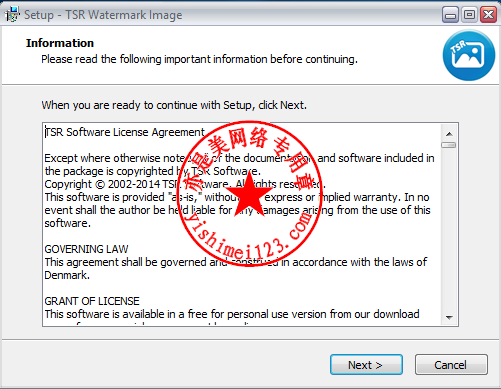This screenshot has height=389, width=501.
Task: Minimize the Setup window
Action: coord(451,15)
